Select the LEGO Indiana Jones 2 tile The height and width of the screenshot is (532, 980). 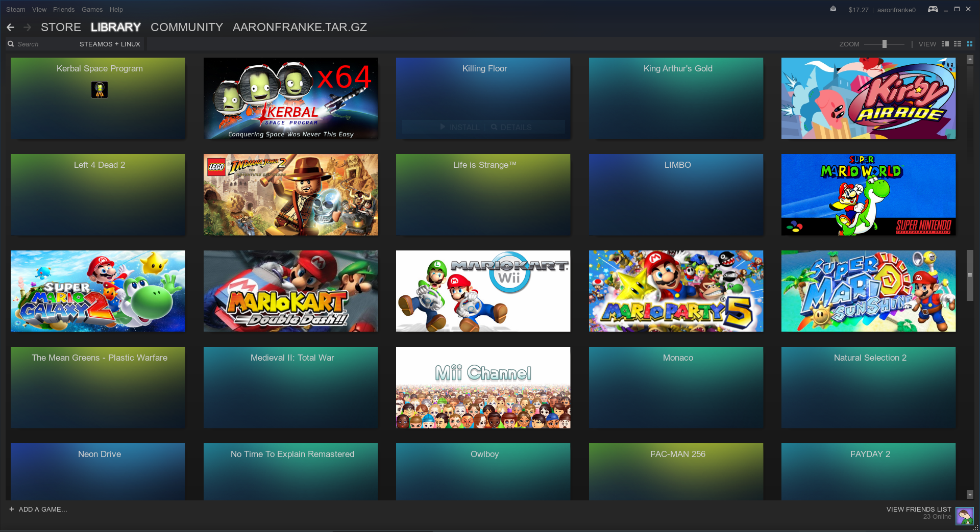pos(291,194)
